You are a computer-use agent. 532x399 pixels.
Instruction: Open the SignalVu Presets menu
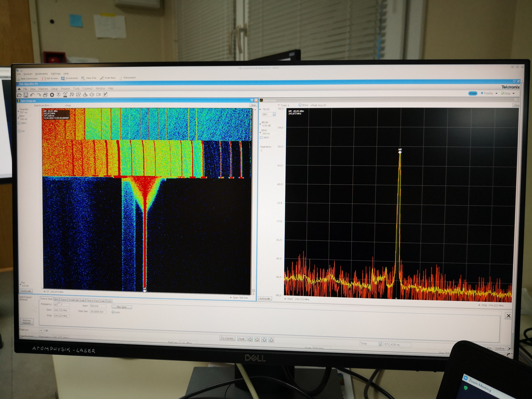click(65, 89)
